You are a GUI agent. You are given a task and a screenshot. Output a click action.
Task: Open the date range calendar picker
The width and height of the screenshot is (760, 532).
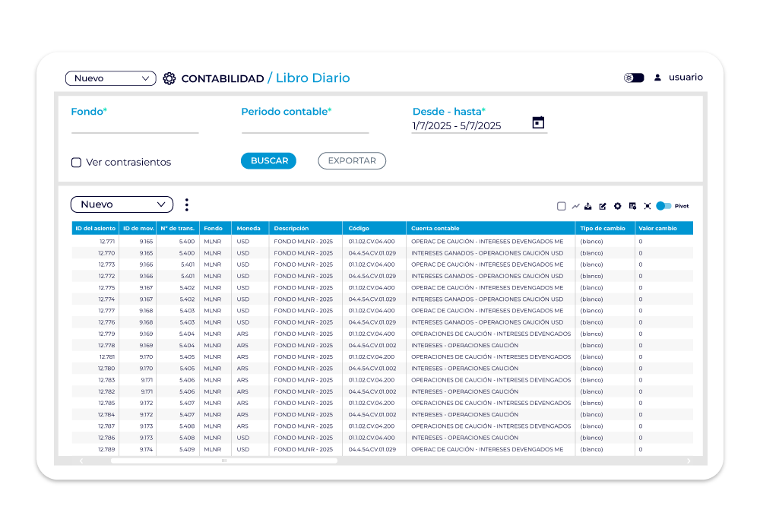[x=538, y=123]
